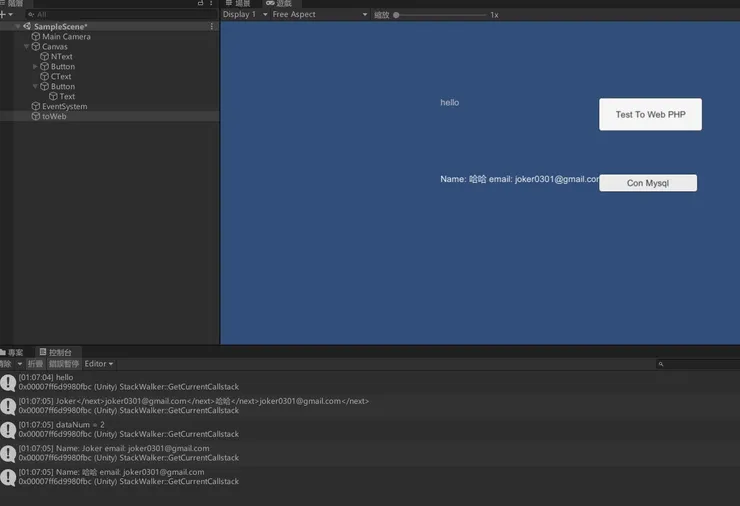This screenshot has width=740, height=506.
Task: Click the console search magnifier icon
Action: (x=661, y=364)
